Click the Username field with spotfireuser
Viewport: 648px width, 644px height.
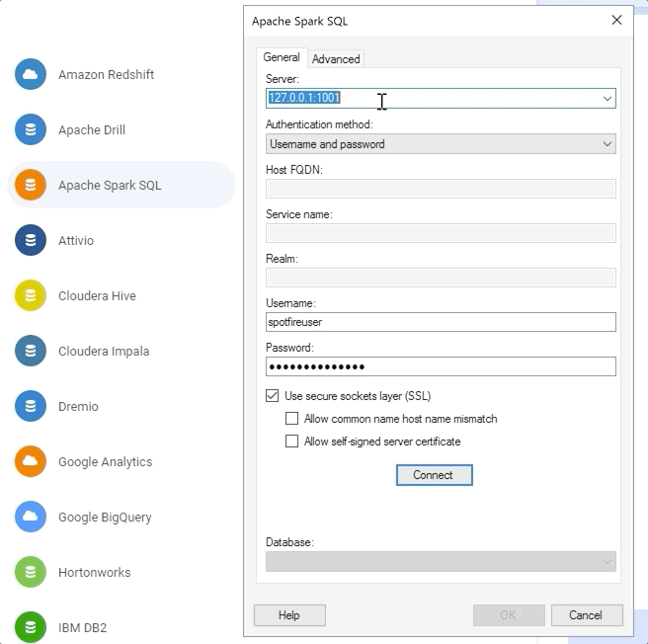coord(441,322)
